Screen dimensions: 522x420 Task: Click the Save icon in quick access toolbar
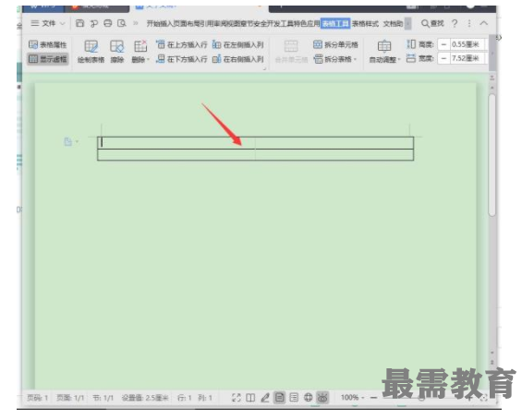coord(79,23)
